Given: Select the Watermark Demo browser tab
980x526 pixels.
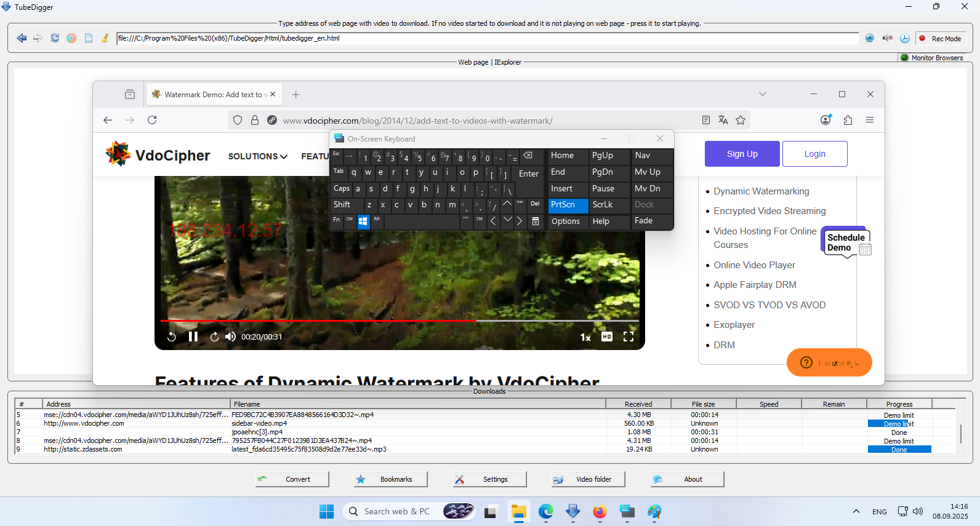Looking at the screenshot, I should coord(214,95).
